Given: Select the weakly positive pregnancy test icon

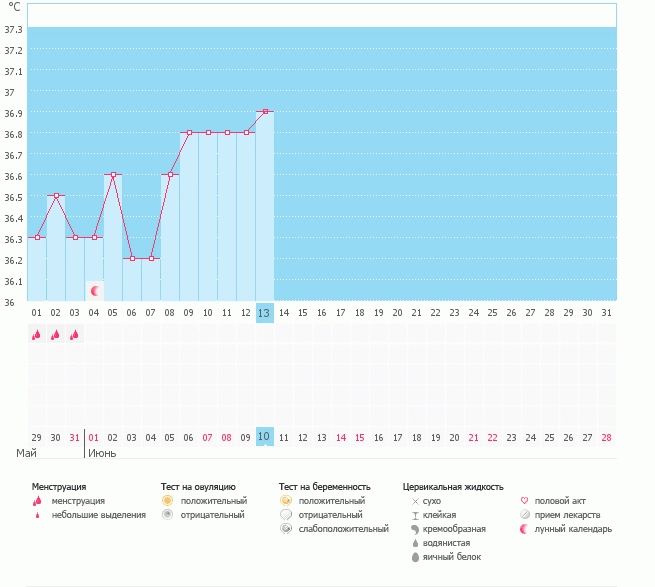Looking at the screenshot, I should click(x=286, y=529).
